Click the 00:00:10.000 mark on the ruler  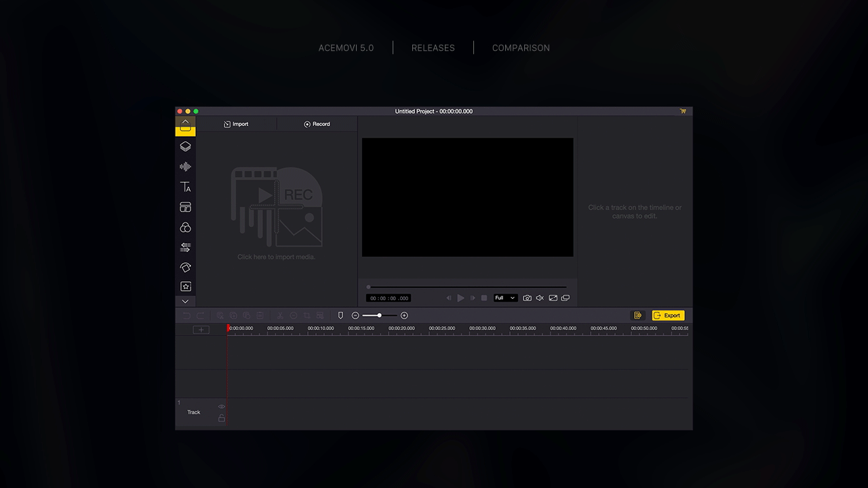(x=321, y=328)
